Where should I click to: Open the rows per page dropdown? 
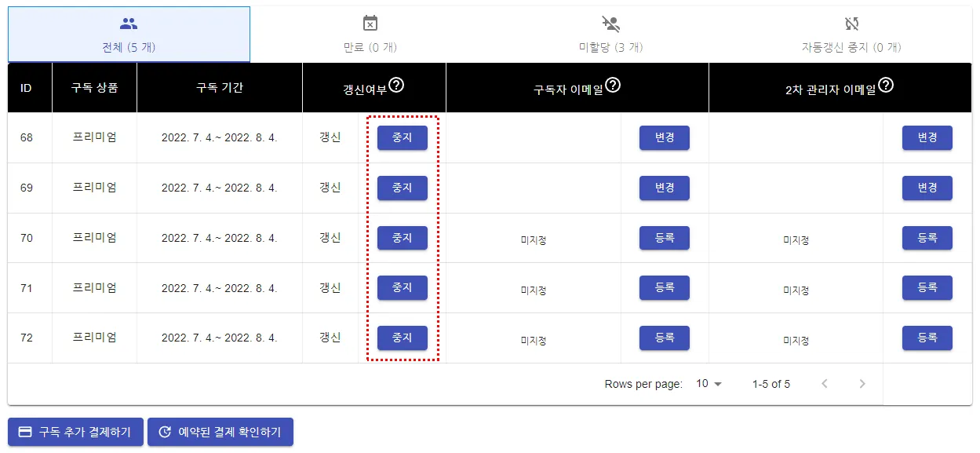point(709,384)
